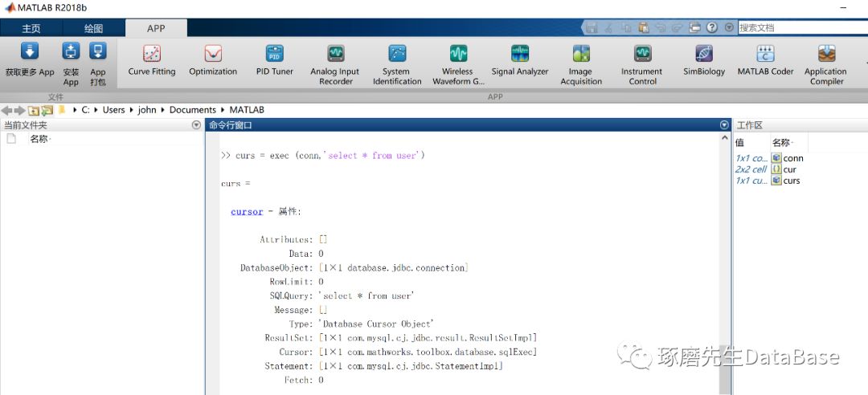The height and width of the screenshot is (395, 868).
Task: Click the ResultSet property line
Action: 401,337
